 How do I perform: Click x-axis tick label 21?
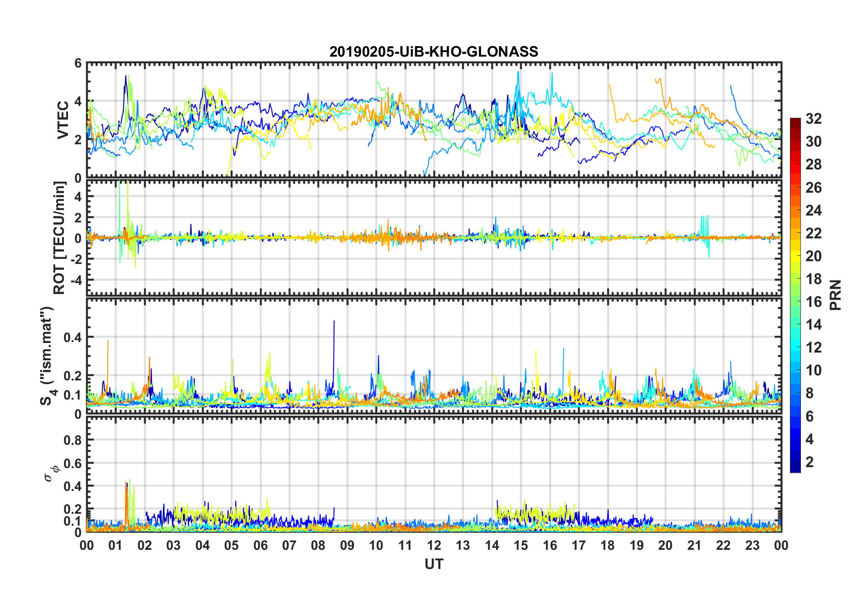coord(694,546)
